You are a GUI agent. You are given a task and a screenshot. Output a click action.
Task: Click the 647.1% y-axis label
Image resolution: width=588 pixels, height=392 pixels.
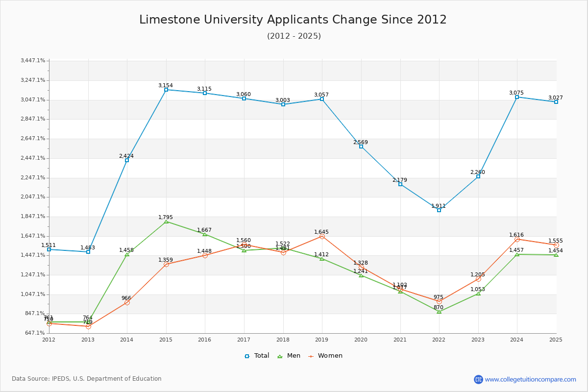(34, 333)
